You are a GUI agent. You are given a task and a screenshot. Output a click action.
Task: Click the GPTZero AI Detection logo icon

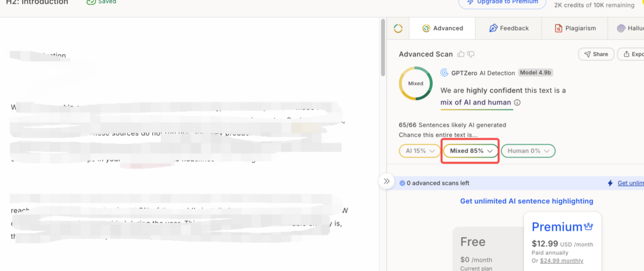point(444,73)
